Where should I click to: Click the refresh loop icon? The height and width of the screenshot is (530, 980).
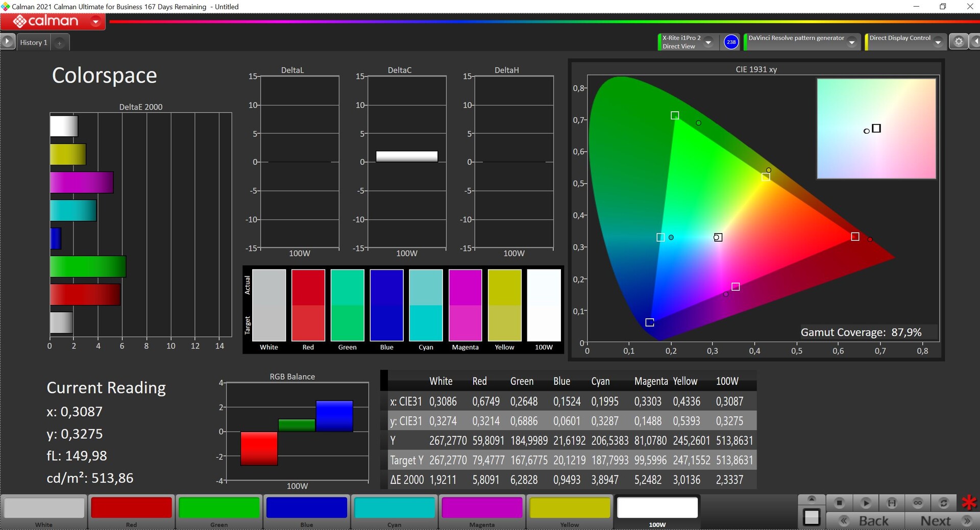click(944, 503)
